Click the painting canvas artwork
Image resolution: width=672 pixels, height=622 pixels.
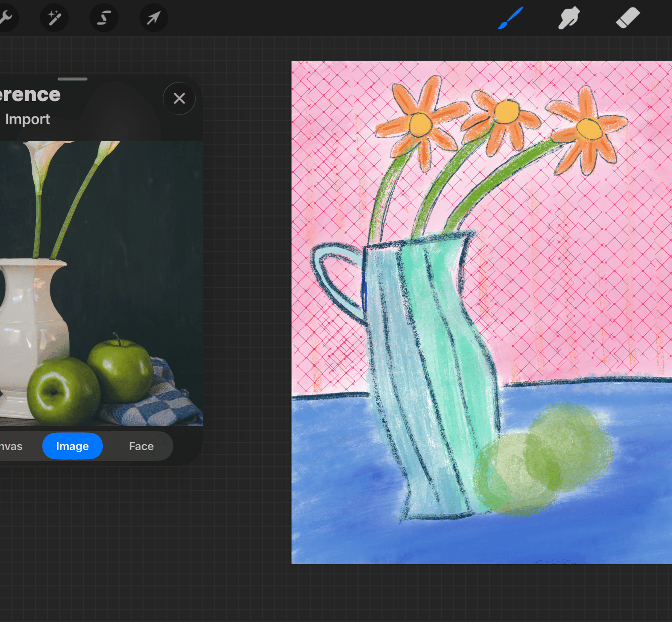tap(482, 312)
